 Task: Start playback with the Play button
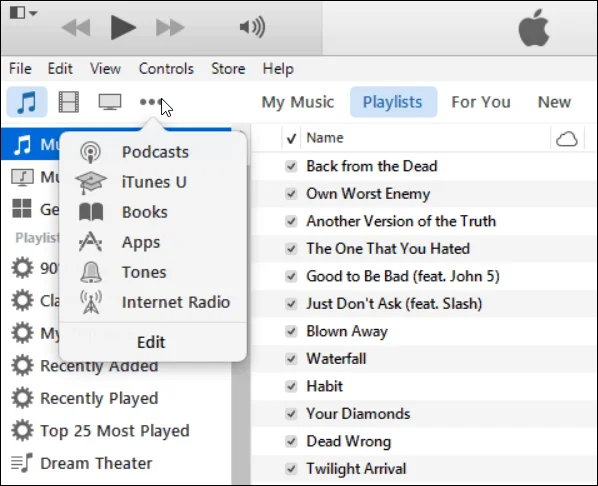(123, 27)
